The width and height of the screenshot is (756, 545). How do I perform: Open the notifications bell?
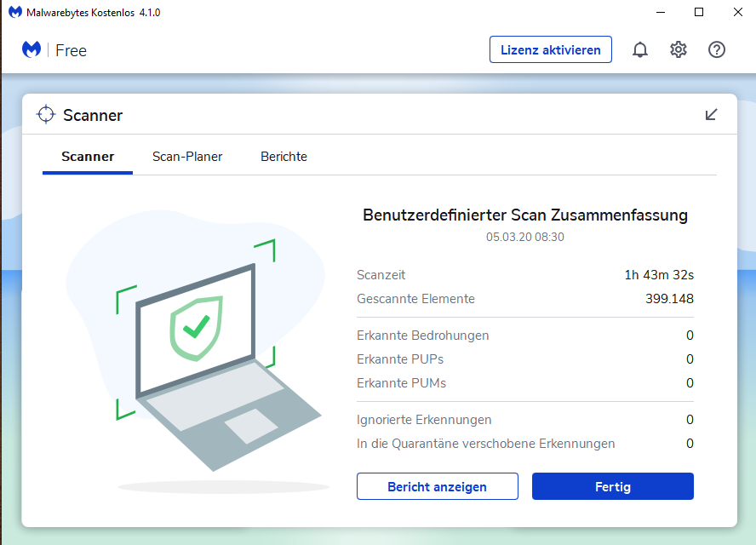pos(640,49)
